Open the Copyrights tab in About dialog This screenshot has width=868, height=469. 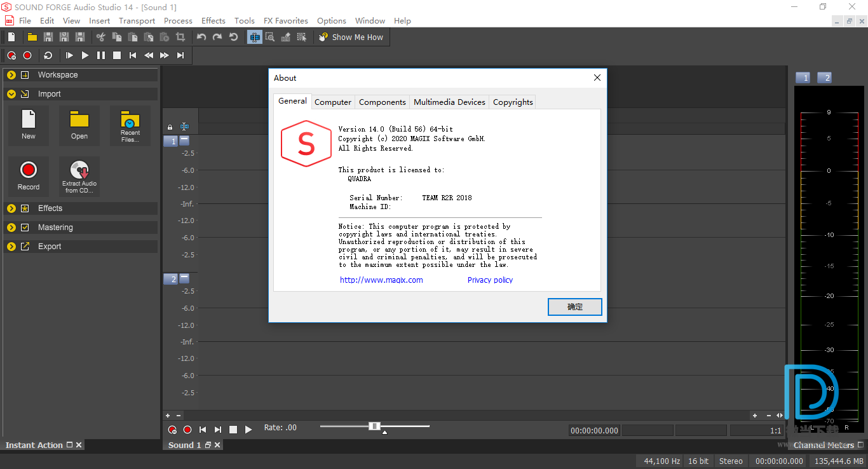point(513,102)
